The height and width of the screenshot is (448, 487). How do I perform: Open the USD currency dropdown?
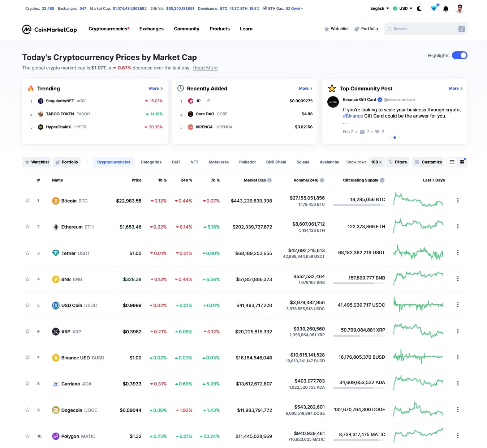pyautogui.click(x=403, y=8)
